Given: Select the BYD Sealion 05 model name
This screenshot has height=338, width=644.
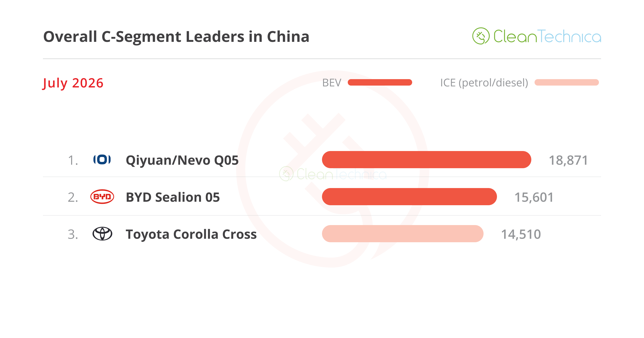Looking at the screenshot, I should [173, 197].
